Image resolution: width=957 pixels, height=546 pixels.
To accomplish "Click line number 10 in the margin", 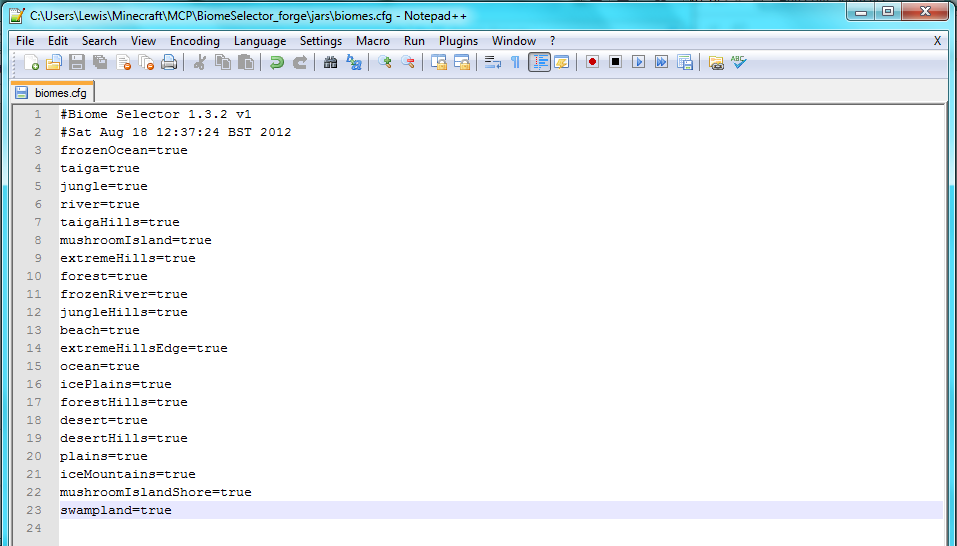I will [34, 276].
